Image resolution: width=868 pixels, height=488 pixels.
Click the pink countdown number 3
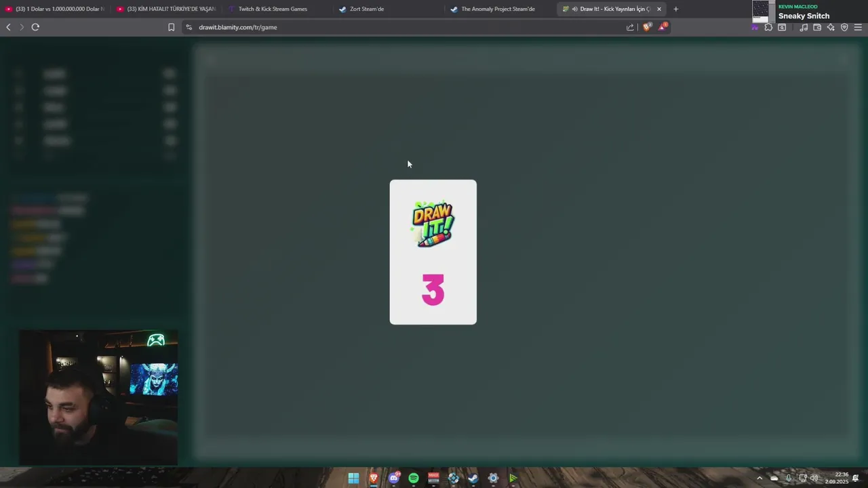433,290
